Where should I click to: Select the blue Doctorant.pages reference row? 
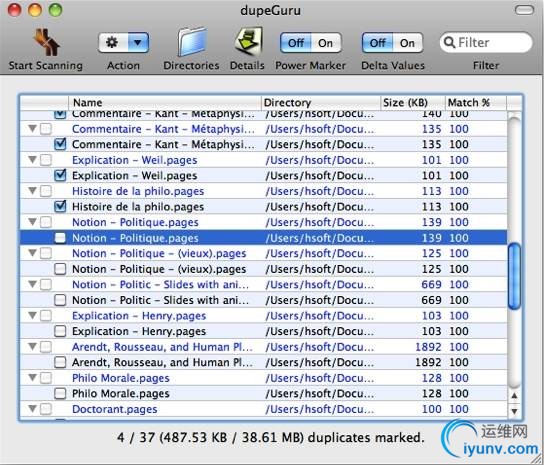pos(263,409)
